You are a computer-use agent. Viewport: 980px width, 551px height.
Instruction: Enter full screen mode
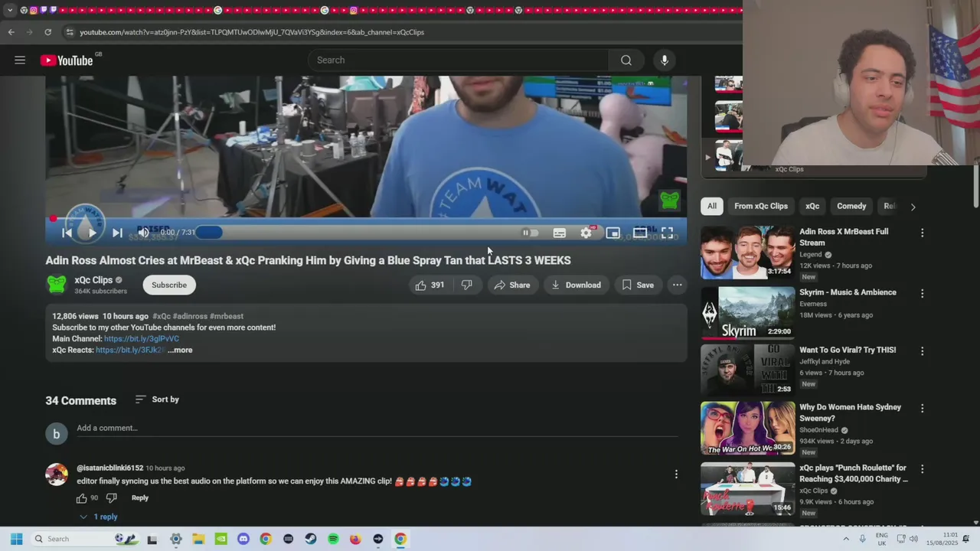pyautogui.click(x=667, y=233)
